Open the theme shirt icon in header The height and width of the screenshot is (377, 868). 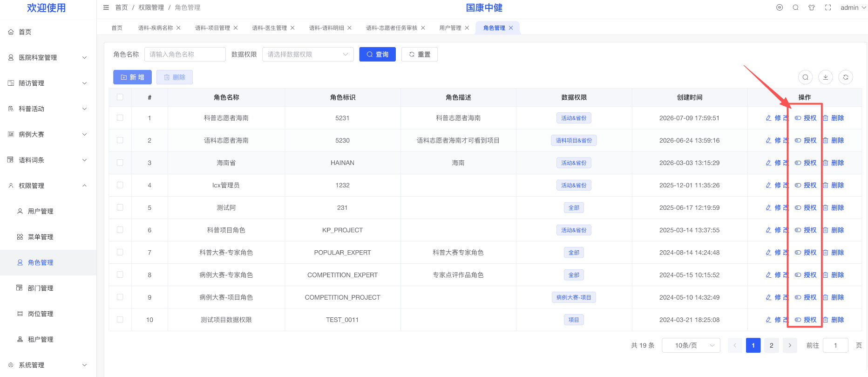pyautogui.click(x=812, y=7)
